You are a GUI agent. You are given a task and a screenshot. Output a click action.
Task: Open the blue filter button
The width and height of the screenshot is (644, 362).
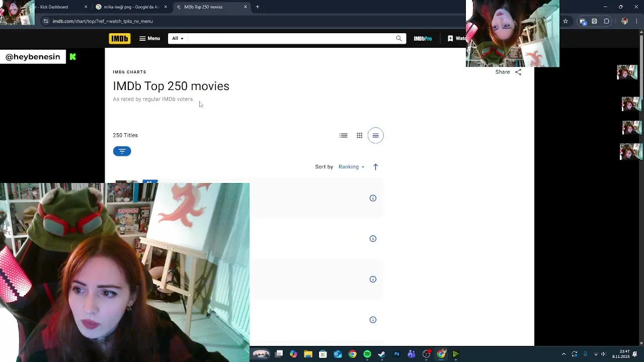click(122, 151)
